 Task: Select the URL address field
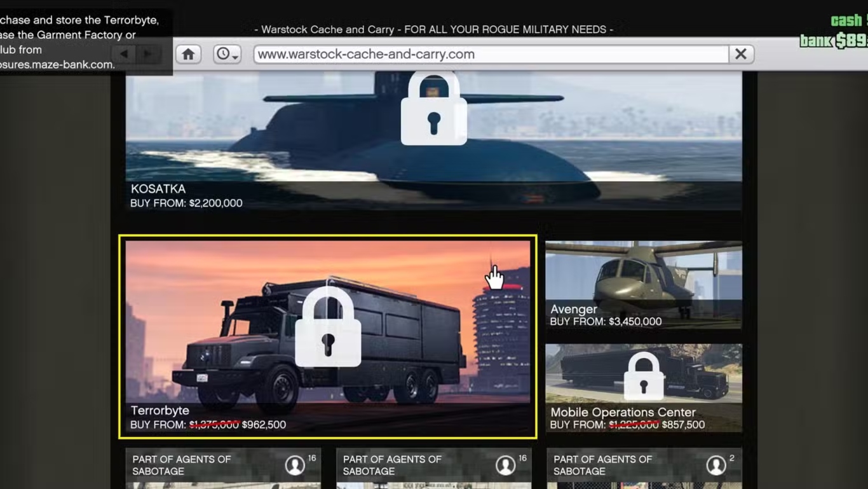click(491, 54)
